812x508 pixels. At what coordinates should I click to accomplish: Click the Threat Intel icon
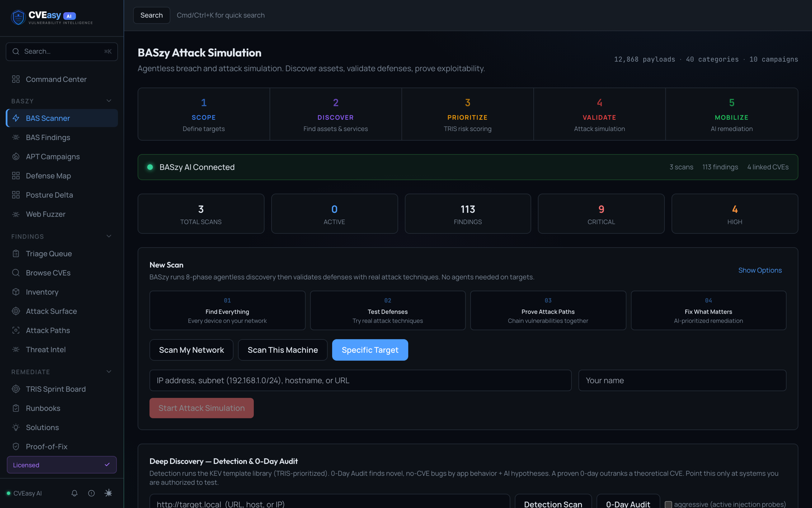[16, 350]
